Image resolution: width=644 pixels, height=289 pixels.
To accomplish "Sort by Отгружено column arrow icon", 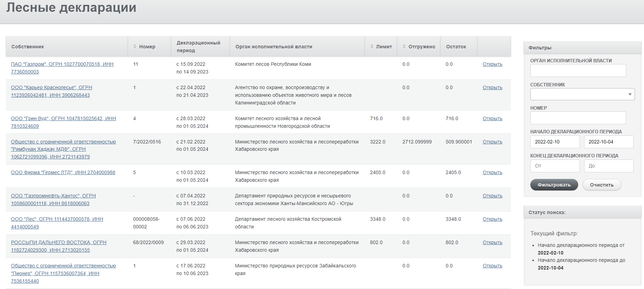I will [x=404, y=47].
